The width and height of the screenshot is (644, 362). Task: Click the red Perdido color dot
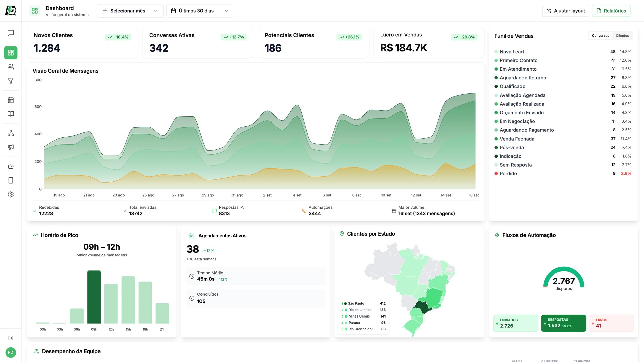coord(496,173)
